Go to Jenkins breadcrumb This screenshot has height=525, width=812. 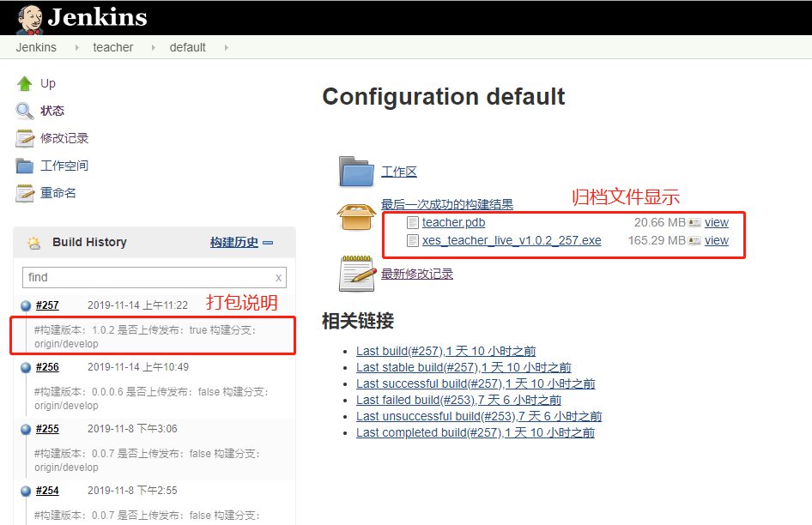pyautogui.click(x=36, y=48)
